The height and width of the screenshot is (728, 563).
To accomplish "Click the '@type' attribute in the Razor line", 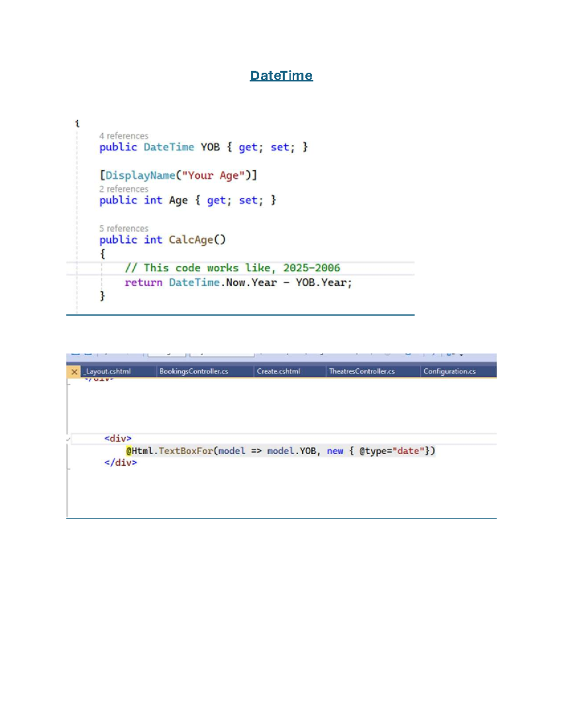I will point(373,451).
